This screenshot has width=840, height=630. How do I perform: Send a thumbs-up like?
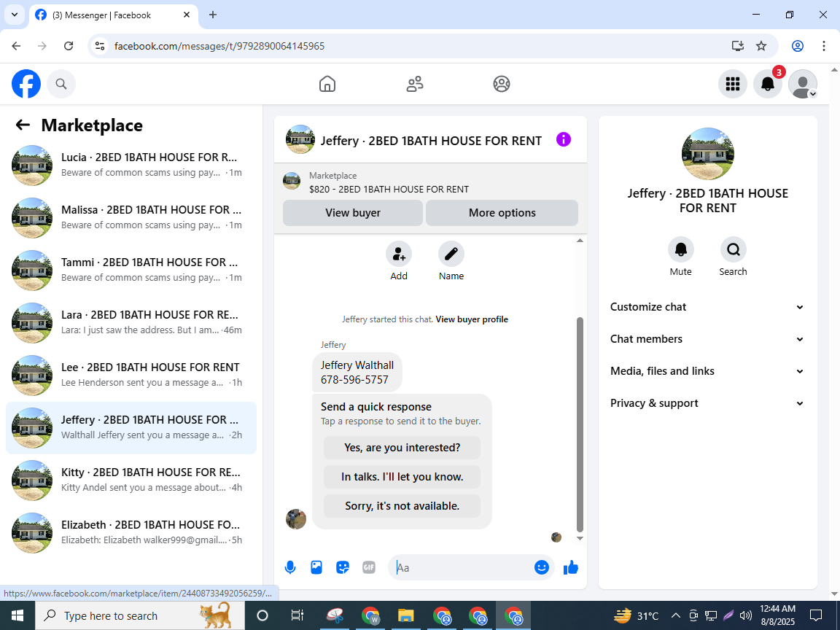[571, 567]
